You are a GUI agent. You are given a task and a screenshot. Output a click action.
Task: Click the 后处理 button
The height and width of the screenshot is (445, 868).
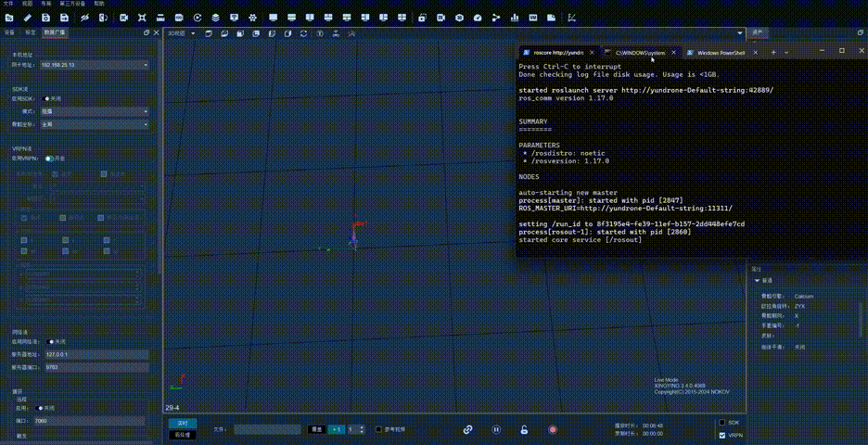click(182, 435)
